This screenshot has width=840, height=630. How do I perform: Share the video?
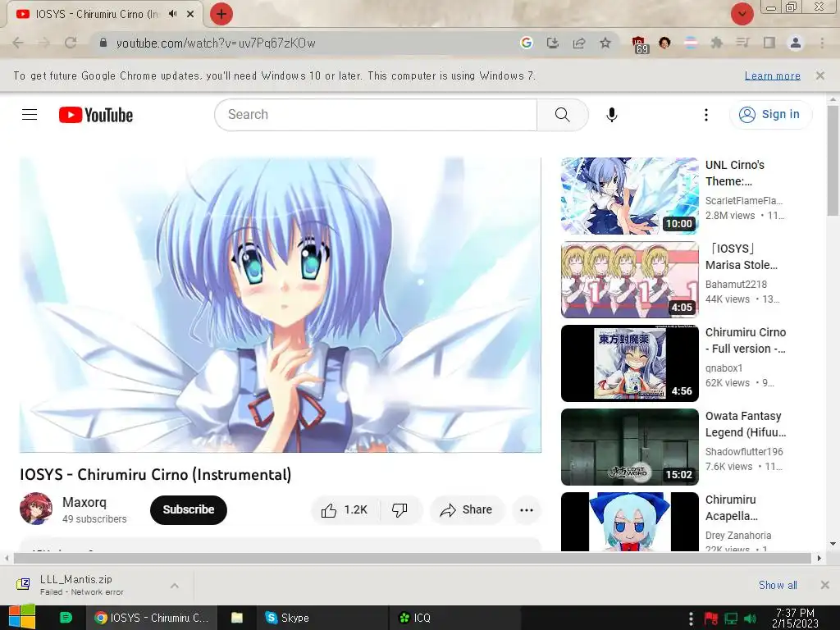(466, 510)
